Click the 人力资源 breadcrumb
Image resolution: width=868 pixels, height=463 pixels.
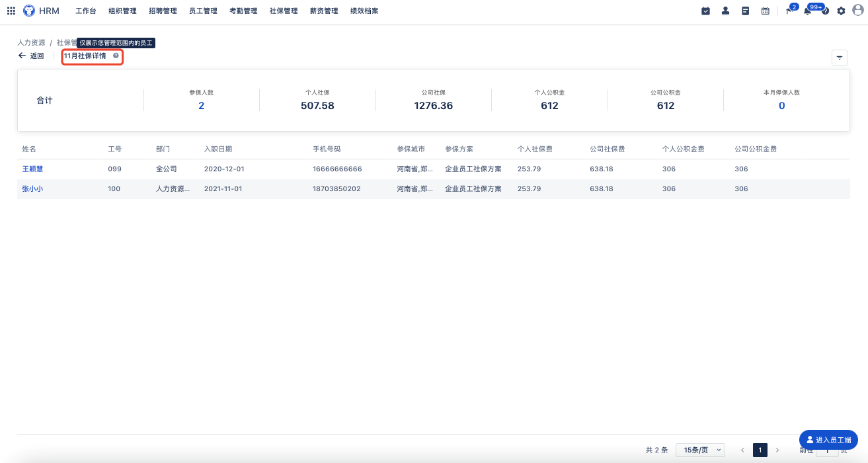(31, 42)
